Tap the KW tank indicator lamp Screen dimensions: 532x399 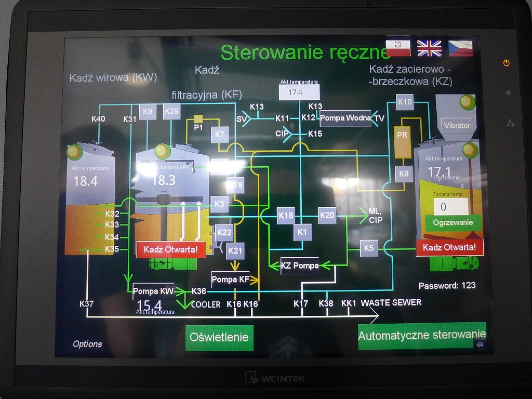click(x=74, y=152)
